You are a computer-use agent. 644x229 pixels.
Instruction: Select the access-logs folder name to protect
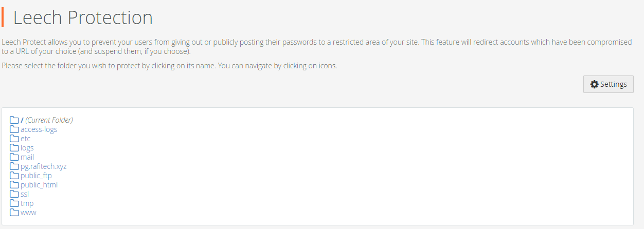(x=39, y=129)
